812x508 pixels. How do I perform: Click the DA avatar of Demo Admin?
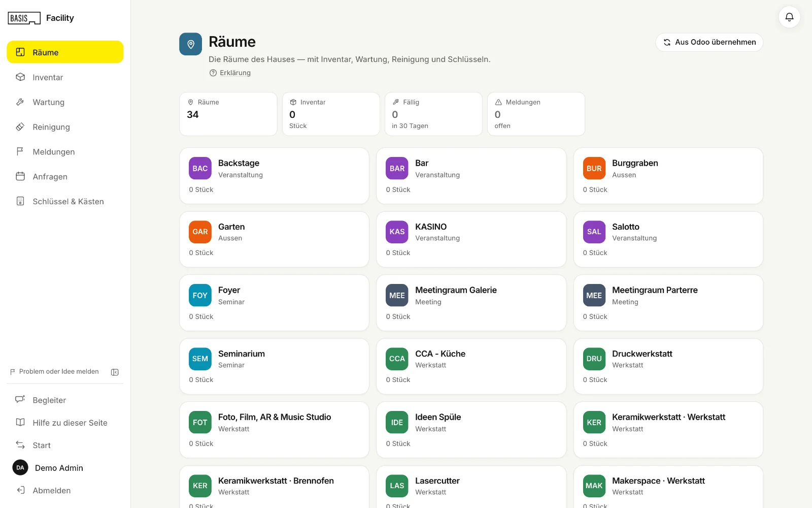pos(20,467)
